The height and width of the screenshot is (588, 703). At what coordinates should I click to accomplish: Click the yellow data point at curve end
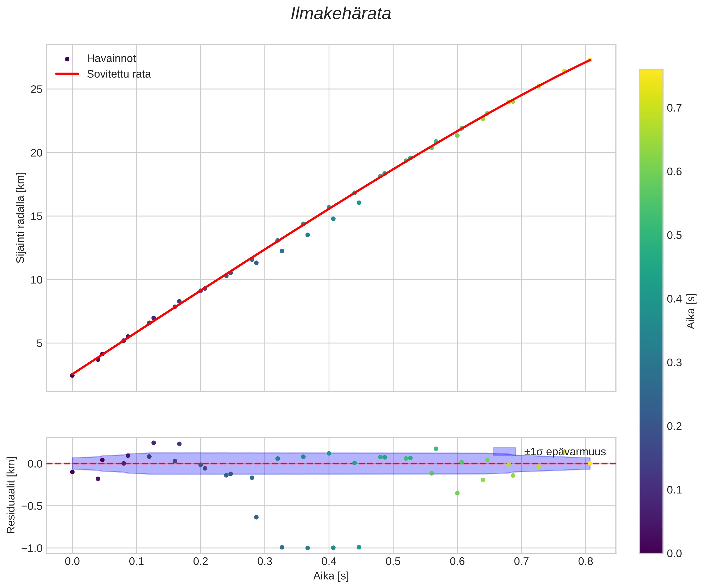click(590, 60)
